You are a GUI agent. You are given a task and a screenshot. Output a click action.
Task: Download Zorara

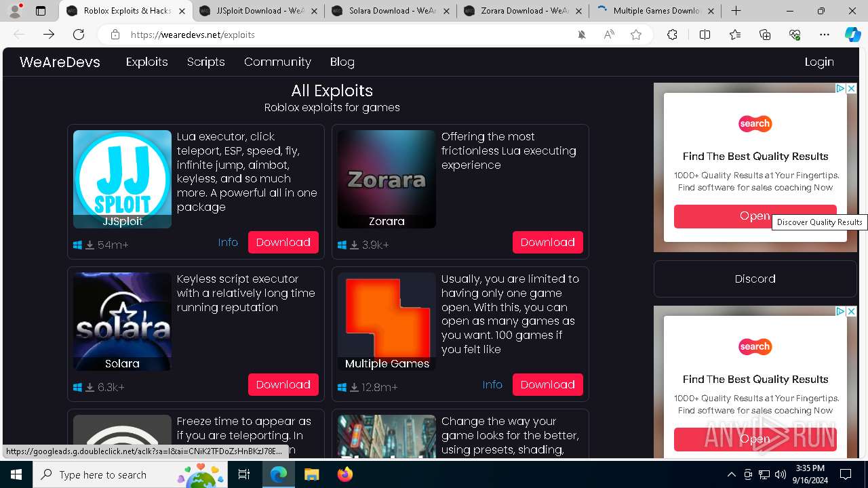pos(548,242)
